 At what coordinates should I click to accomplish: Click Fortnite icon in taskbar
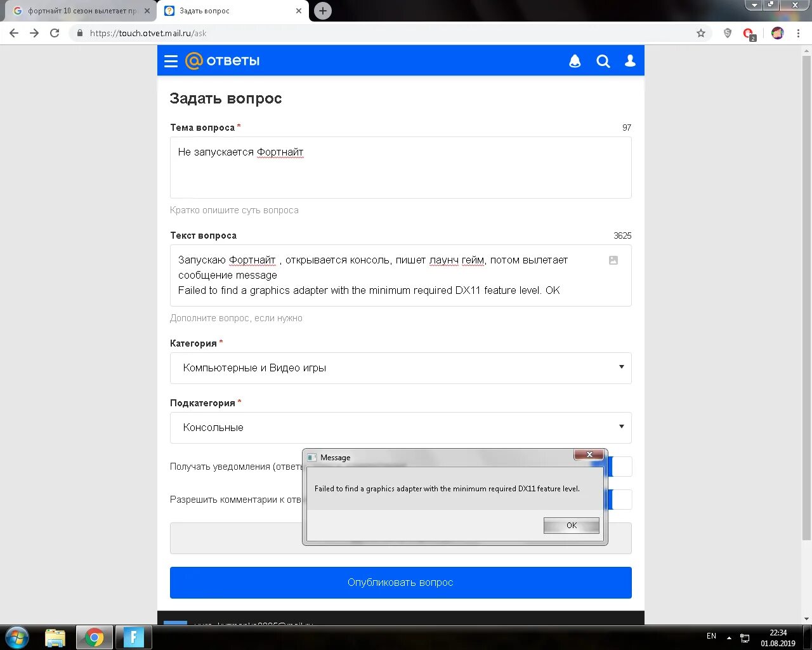[134, 637]
